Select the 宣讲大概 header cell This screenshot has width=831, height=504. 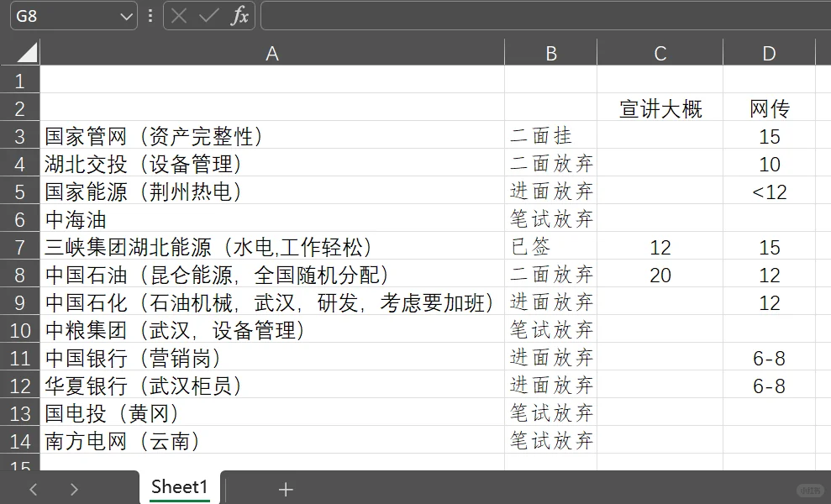point(659,108)
